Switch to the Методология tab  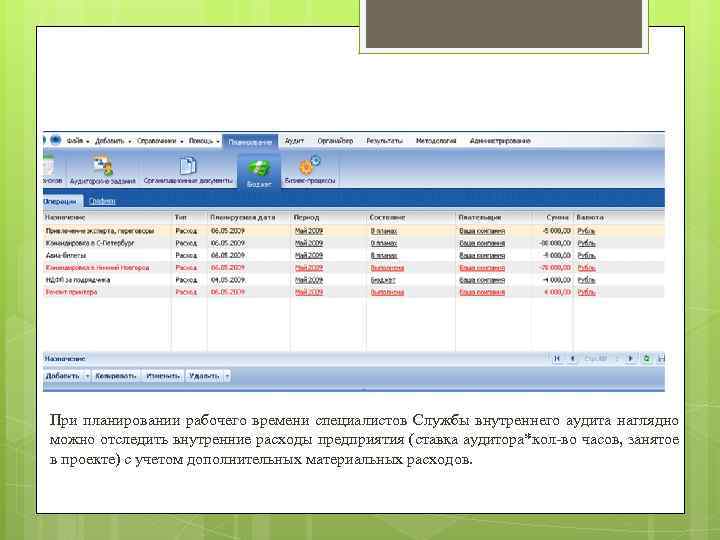tap(436, 141)
